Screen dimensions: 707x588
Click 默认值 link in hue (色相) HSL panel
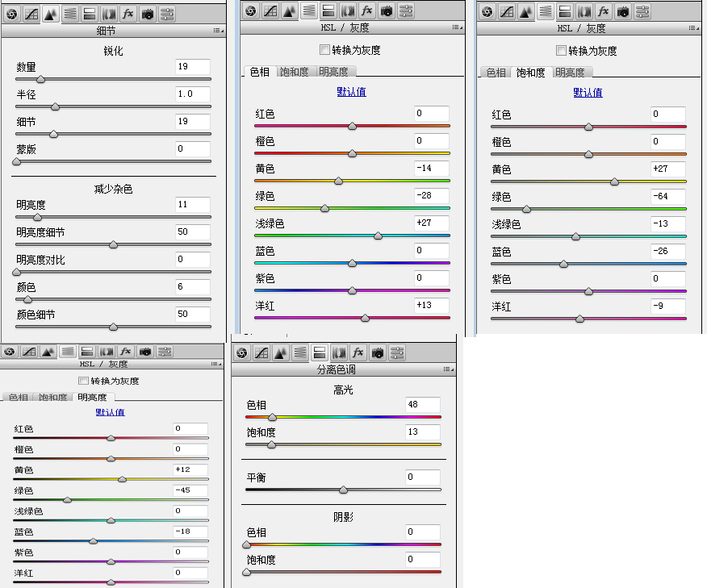click(352, 92)
